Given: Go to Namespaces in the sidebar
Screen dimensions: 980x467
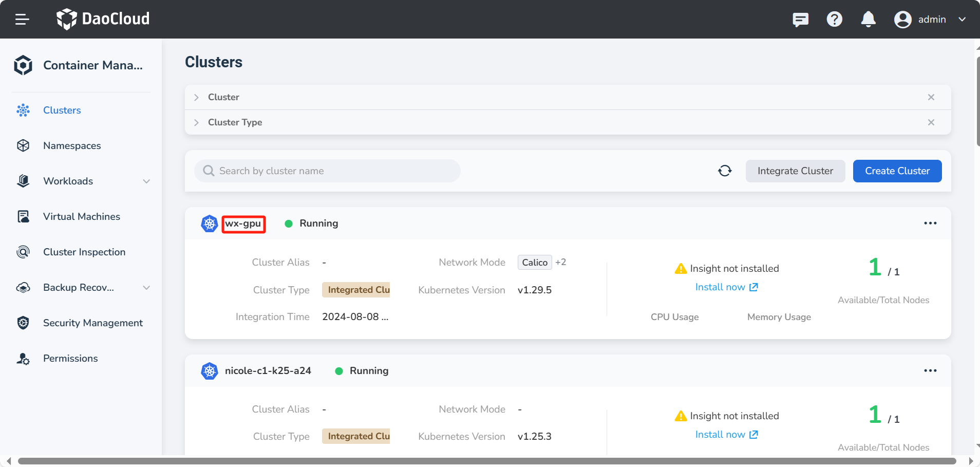Looking at the screenshot, I should [x=72, y=146].
